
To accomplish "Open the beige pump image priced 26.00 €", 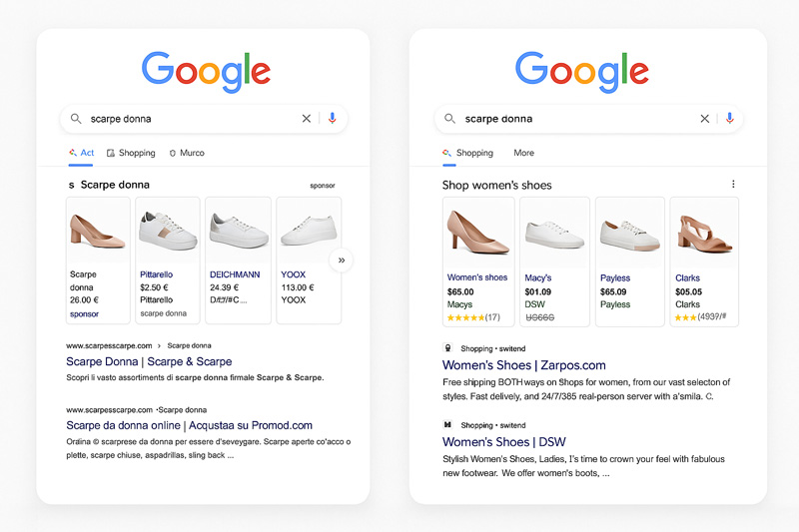I will pyautogui.click(x=98, y=231).
